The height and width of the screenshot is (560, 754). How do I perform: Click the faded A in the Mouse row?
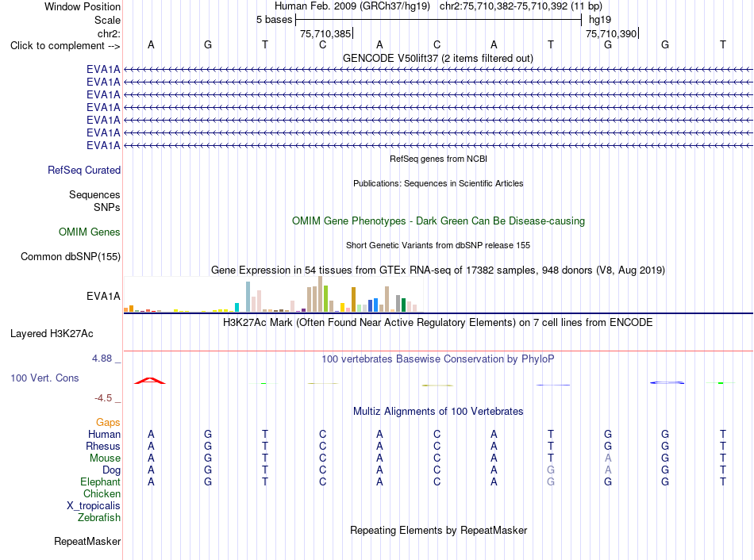pyautogui.click(x=608, y=458)
